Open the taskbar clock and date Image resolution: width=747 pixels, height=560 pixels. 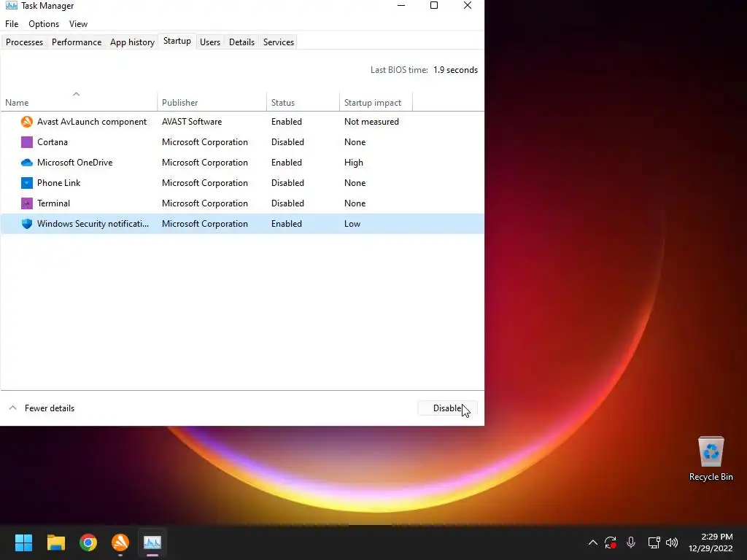[x=711, y=542]
